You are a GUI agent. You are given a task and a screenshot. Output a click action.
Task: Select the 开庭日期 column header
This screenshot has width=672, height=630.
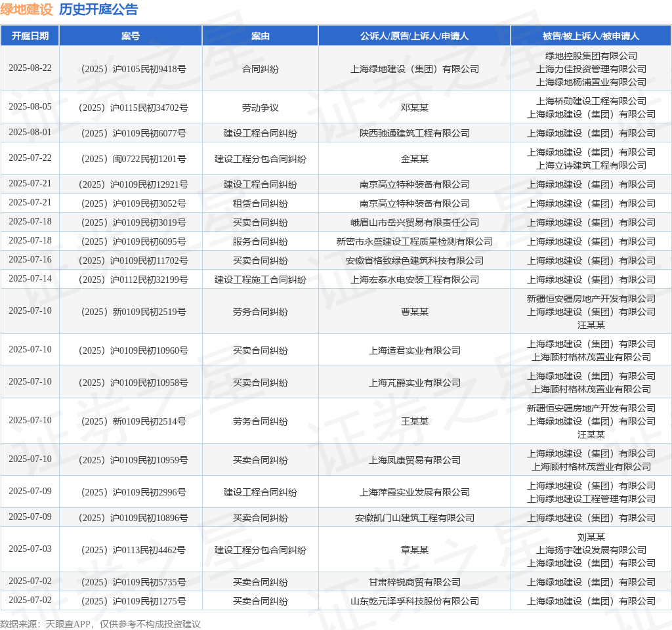tap(30, 36)
